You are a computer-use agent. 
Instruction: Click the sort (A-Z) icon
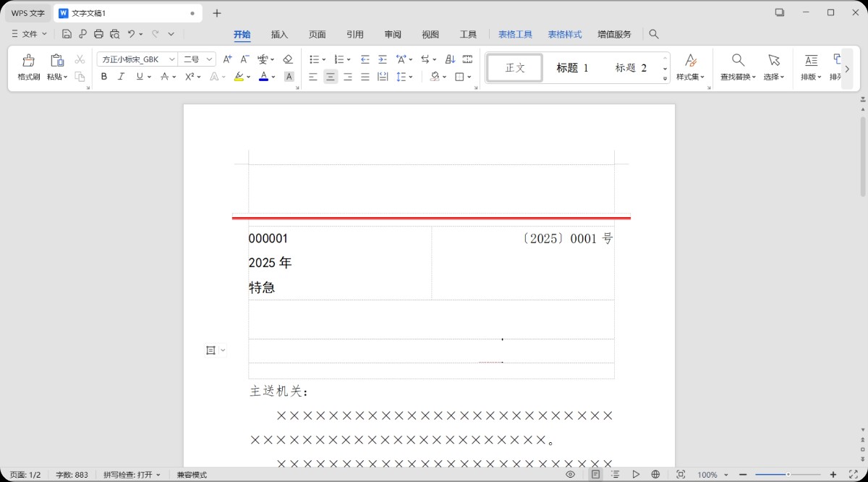click(x=450, y=59)
